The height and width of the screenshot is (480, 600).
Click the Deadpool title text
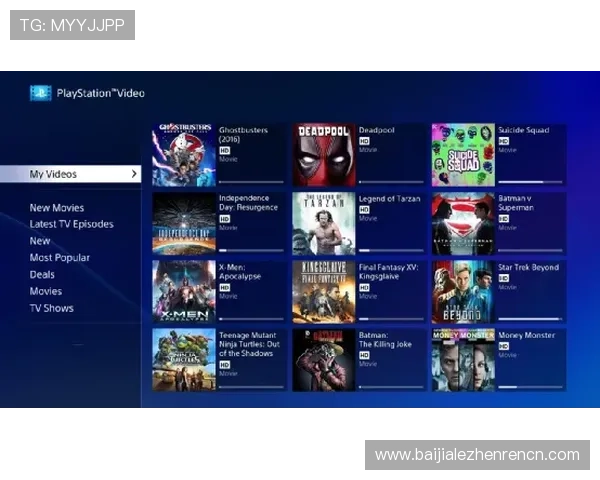[x=377, y=130]
